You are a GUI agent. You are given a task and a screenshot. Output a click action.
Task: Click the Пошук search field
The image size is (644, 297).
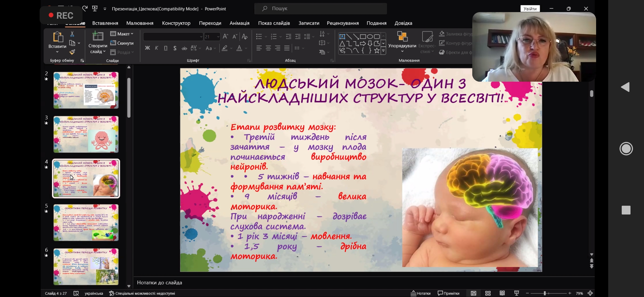pos(320,9)
